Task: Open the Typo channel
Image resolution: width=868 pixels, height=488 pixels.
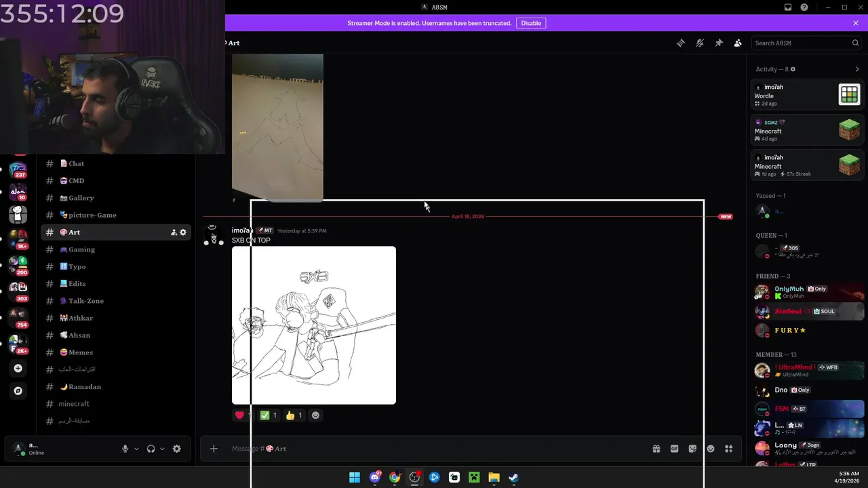Action: [115, 266]
